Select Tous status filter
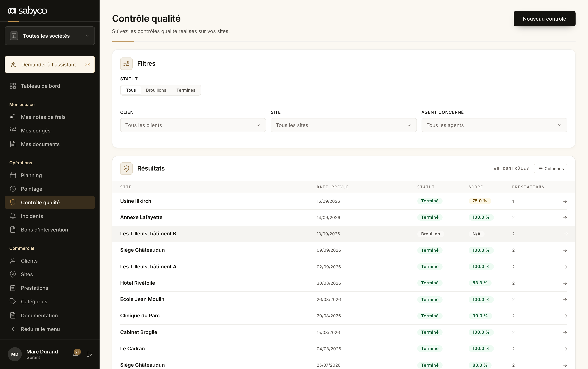Viewport: 588px width, 369px height. coord(131,90)
